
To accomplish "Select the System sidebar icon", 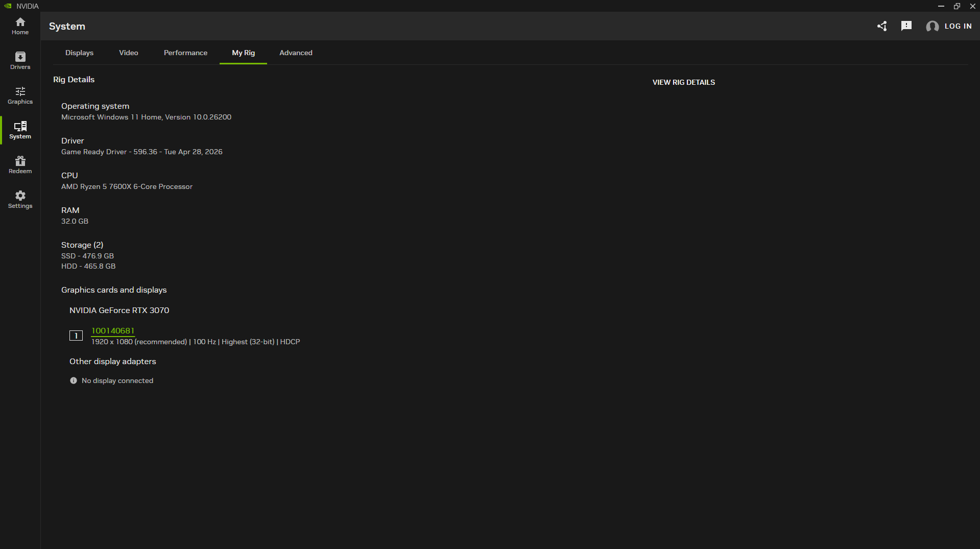I will 20,130.
